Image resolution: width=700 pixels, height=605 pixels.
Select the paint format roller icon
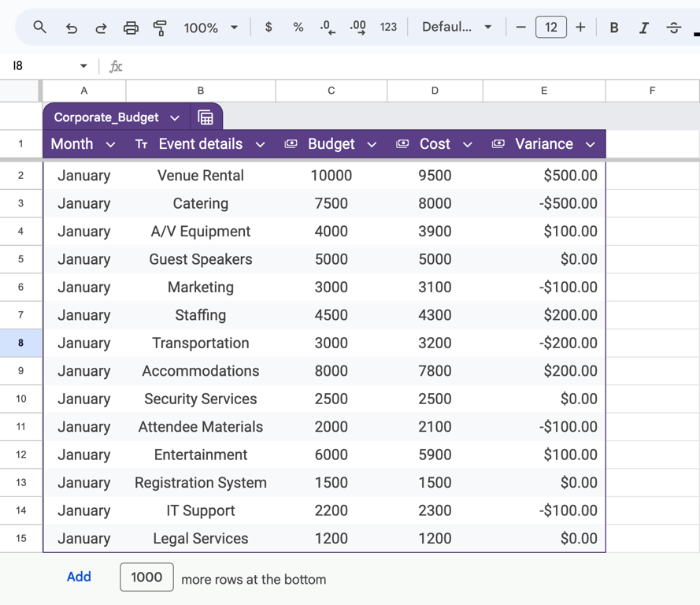point(160,28)
